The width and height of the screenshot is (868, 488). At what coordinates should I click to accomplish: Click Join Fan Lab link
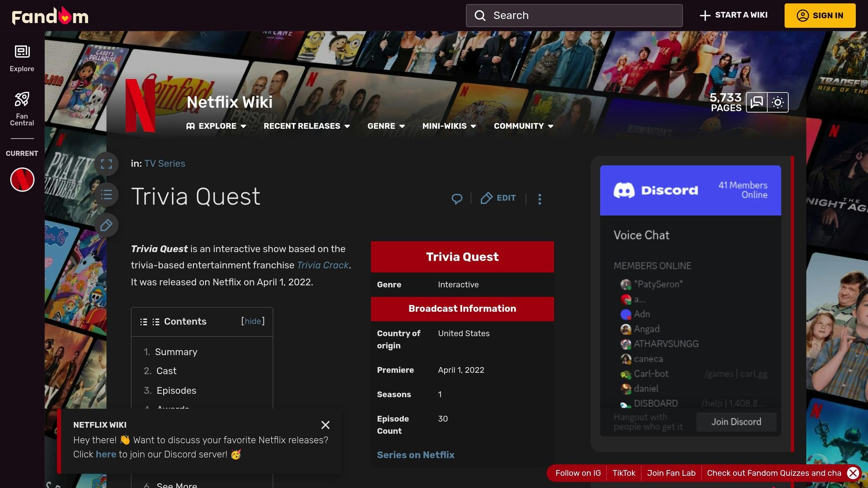tap(671, 473)
